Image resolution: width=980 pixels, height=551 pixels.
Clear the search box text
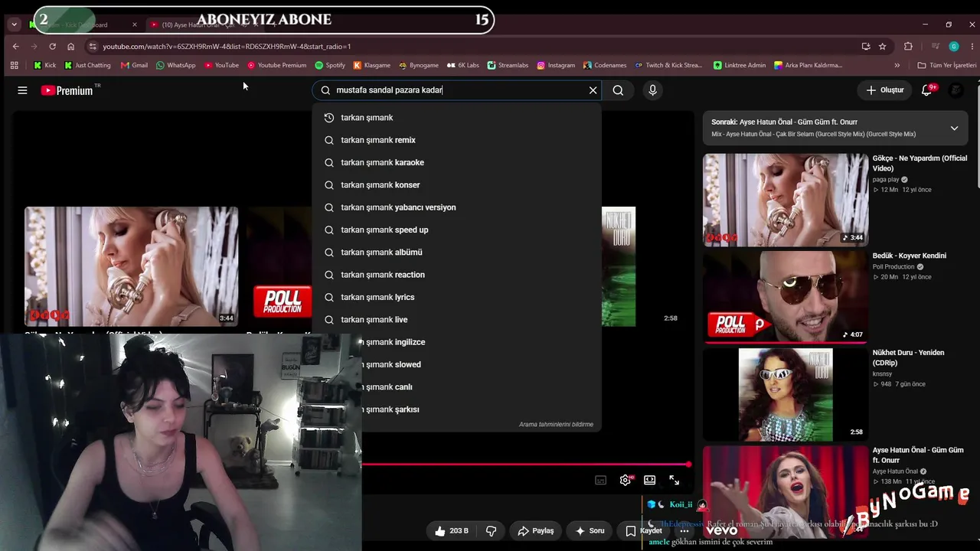click(593, 90)
